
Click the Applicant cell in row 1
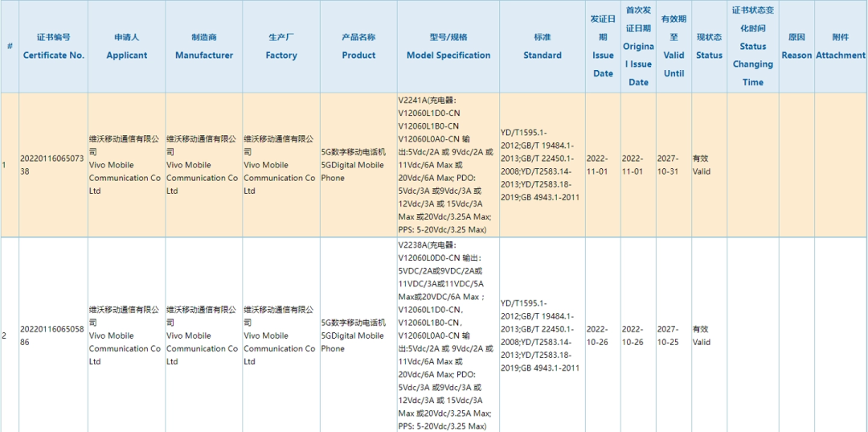[x=127, y=164]
